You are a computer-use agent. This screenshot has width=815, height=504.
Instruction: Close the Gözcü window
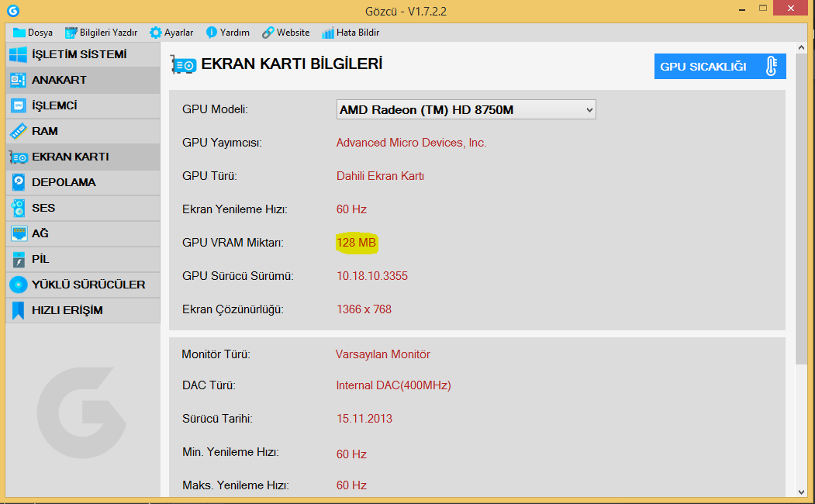click(790, 8)
